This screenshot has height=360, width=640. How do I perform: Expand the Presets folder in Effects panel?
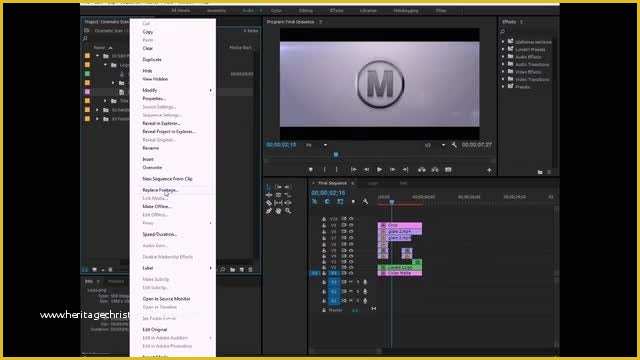pos(503,87)
